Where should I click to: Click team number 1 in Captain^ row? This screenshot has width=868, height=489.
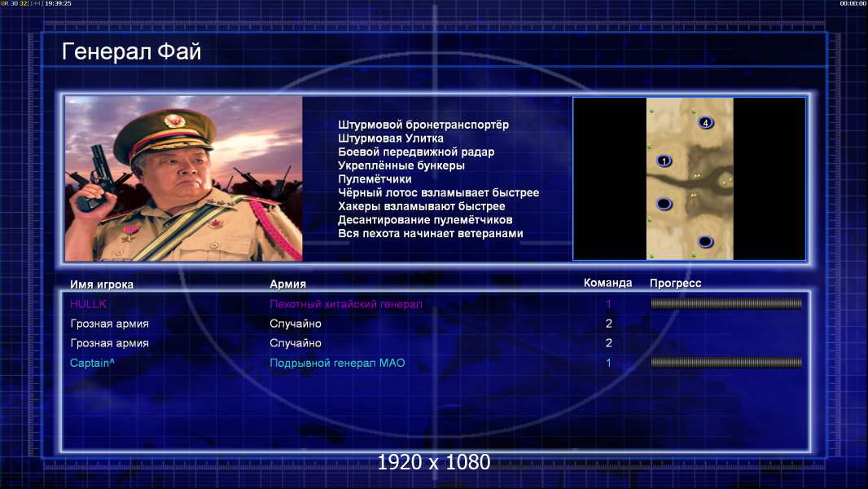pyautogui.click(x=608, y=363)
